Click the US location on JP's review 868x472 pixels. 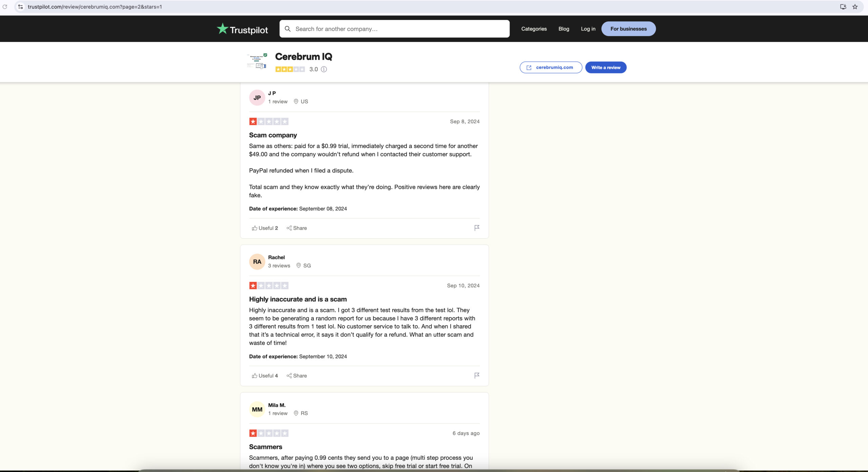coord(301,101)
